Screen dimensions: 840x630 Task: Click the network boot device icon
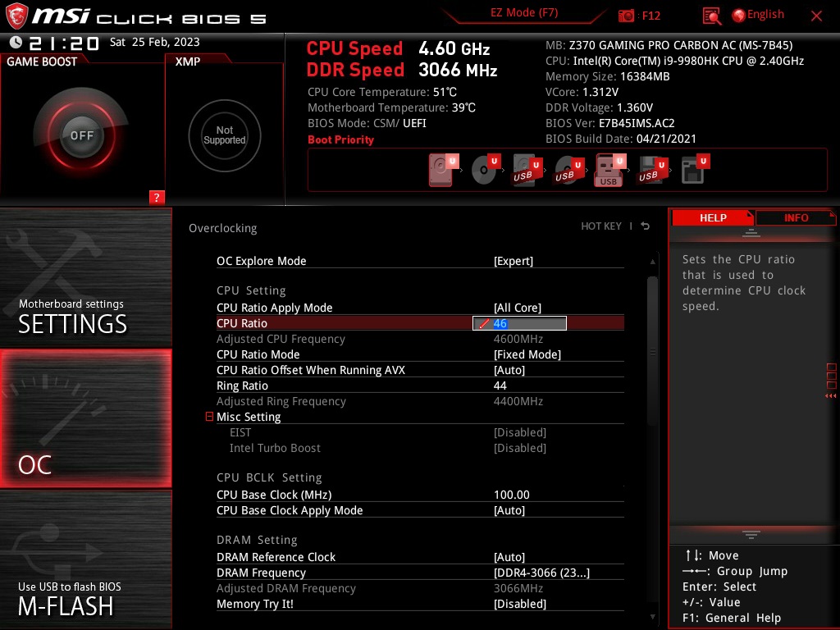tap(694, 171)
